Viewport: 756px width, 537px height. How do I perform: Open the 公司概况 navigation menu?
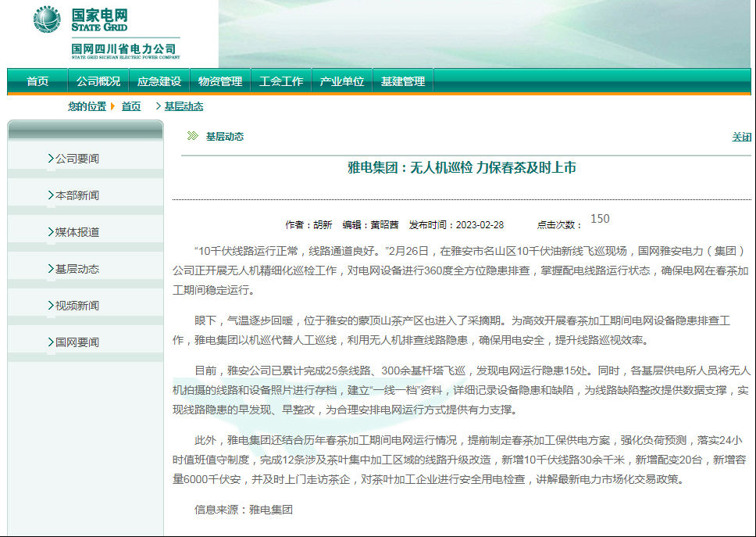click(x=98, y=81)
